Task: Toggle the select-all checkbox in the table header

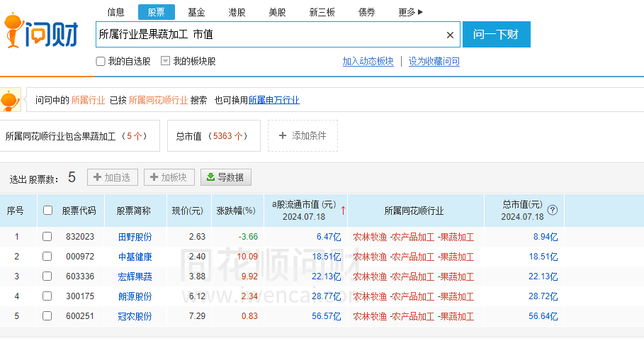Action: point(47,211)
